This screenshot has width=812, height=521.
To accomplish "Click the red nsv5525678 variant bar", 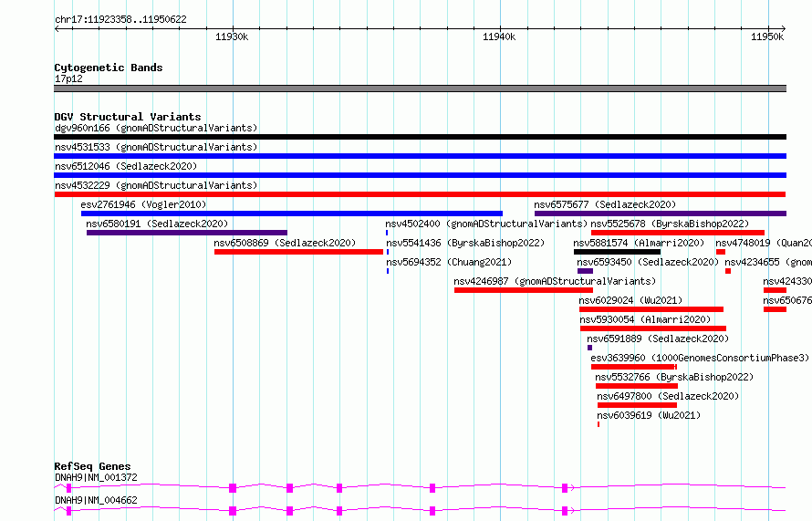I will click(678, 233).
